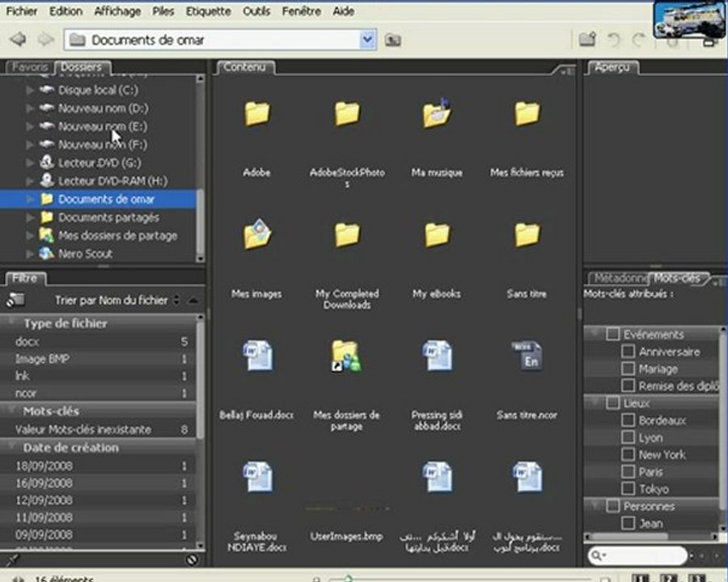
Task: Open the Mes images folder
Action: (256, 234)
